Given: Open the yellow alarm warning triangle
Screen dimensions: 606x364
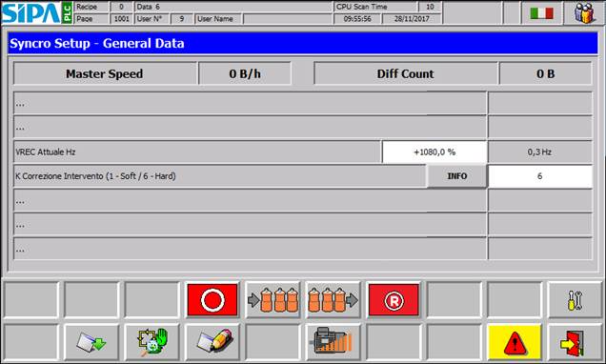Looking at the screenshot, I should pos(515,342).
